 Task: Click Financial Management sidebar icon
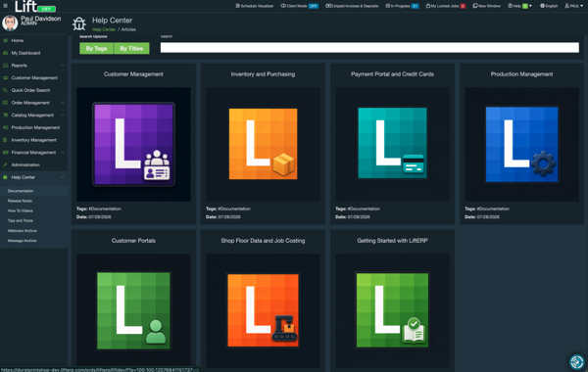[x=5, y=153]
